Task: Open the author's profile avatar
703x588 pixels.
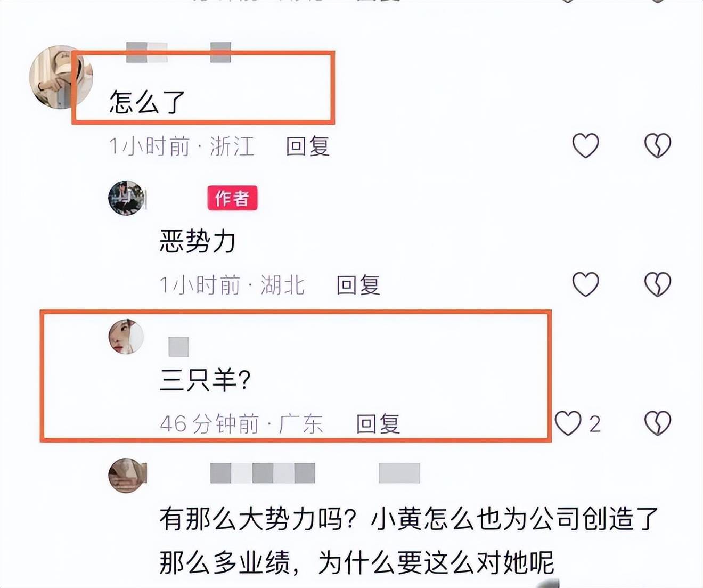Action: (126, 198)
